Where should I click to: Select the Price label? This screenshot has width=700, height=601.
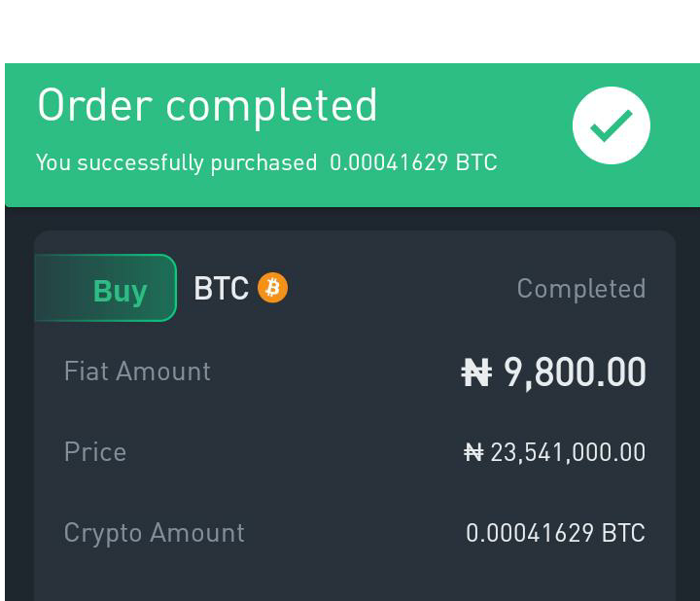95,452
